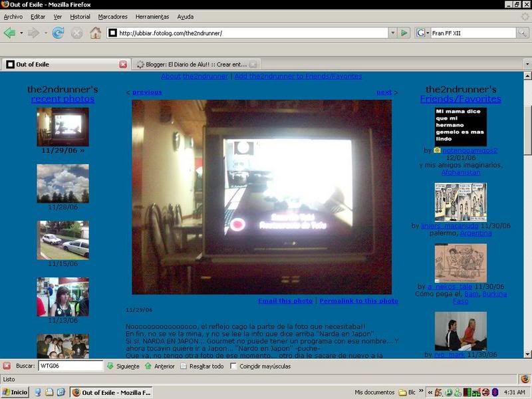Switch to the Blogger El Diario de Alu tab

[x=196, y=64]
